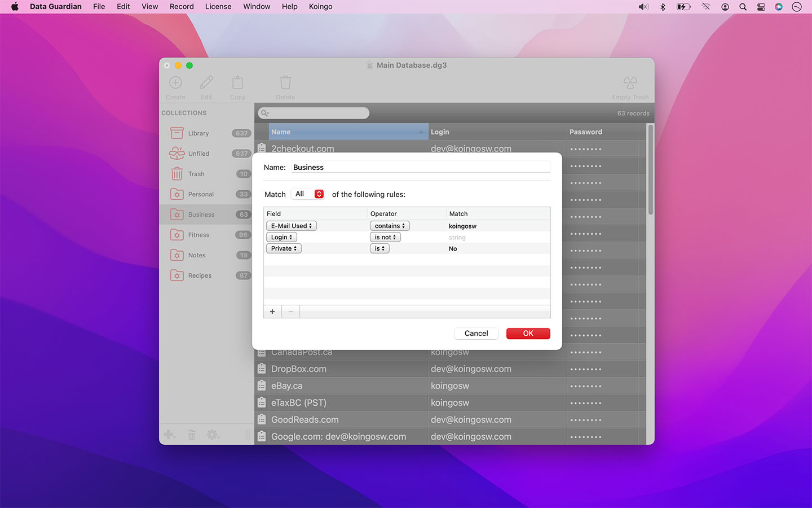Open the E-Mail Used field dropdown
Image resolution: width=812 pixels, height=508 pixels.
(291, 225)
